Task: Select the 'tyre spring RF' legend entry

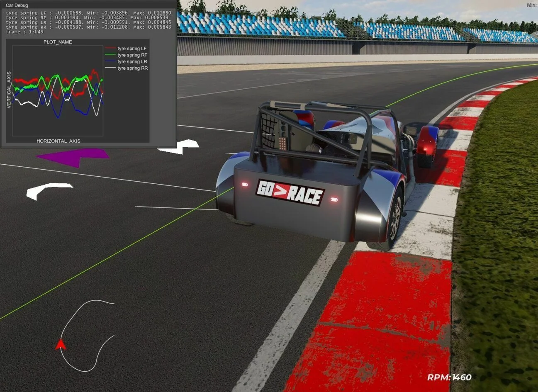Action: [132, 55]
